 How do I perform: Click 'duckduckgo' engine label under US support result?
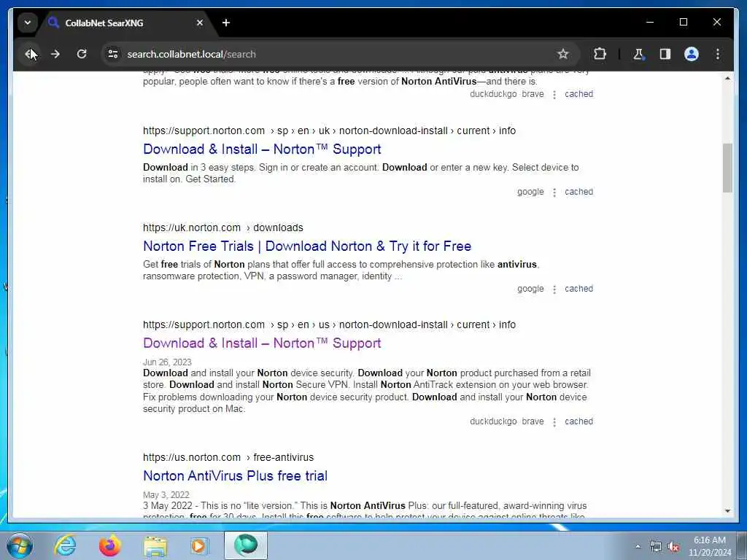coord(493,421)
